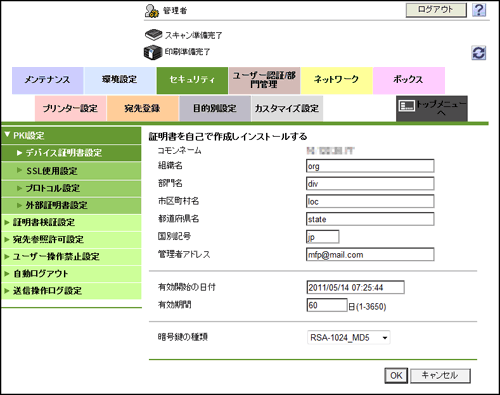Click the administrator user icon

point(152,11)
